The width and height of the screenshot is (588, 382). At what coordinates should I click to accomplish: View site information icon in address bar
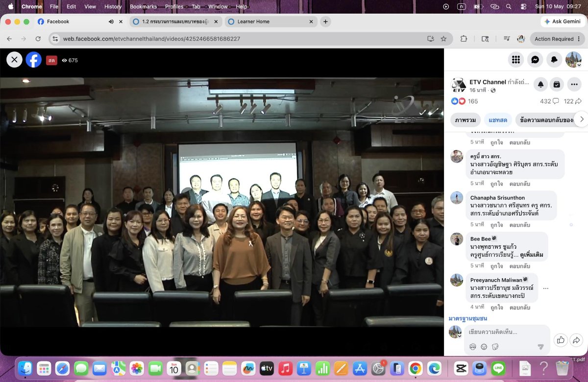[55, 39]
